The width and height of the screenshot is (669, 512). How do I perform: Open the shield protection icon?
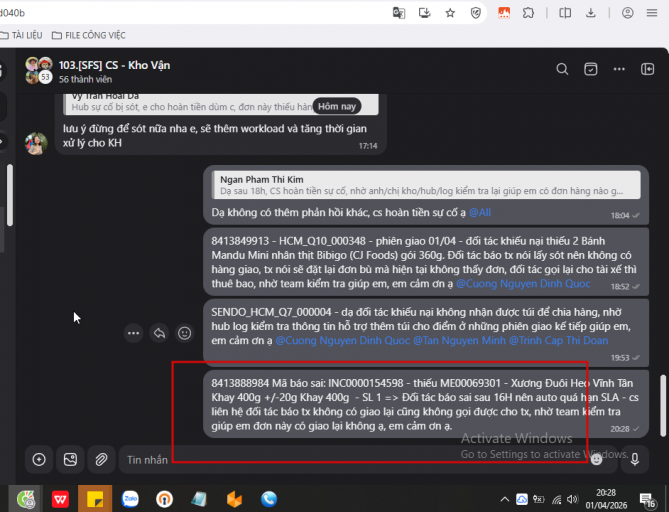click(x=476, y=13)
